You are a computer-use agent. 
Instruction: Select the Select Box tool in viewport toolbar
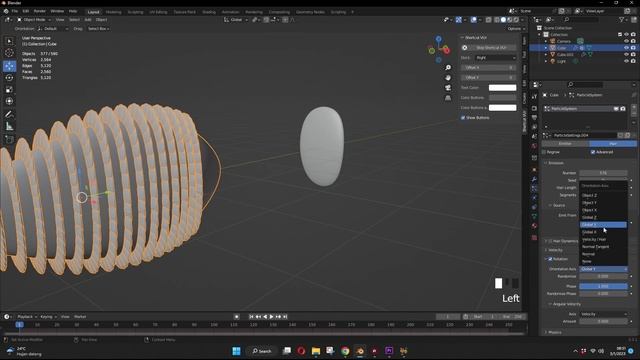click(x=9, y=41)
